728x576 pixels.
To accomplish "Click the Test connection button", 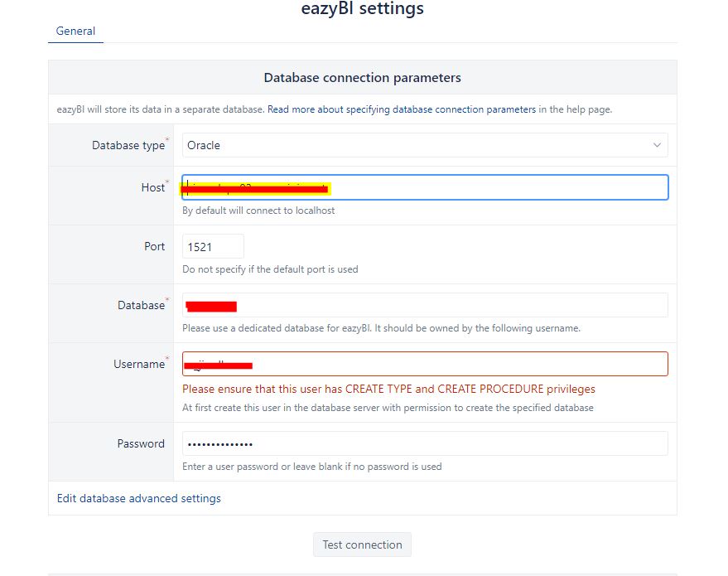I will [362, 545].
